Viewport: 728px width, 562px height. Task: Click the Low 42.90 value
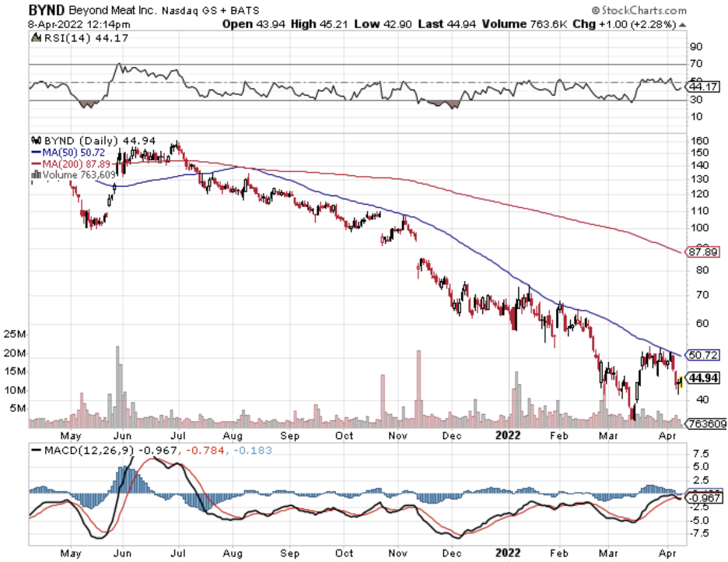click(383, 24)
